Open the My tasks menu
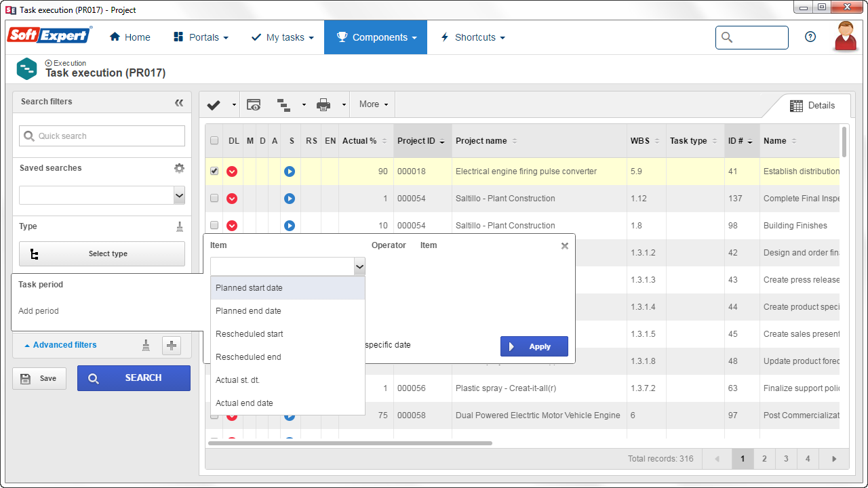 pos(282,37)
